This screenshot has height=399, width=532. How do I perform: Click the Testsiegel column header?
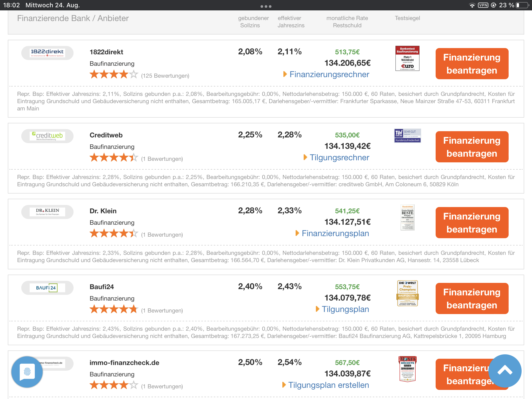pyautogui.click(x=407, y=18)
